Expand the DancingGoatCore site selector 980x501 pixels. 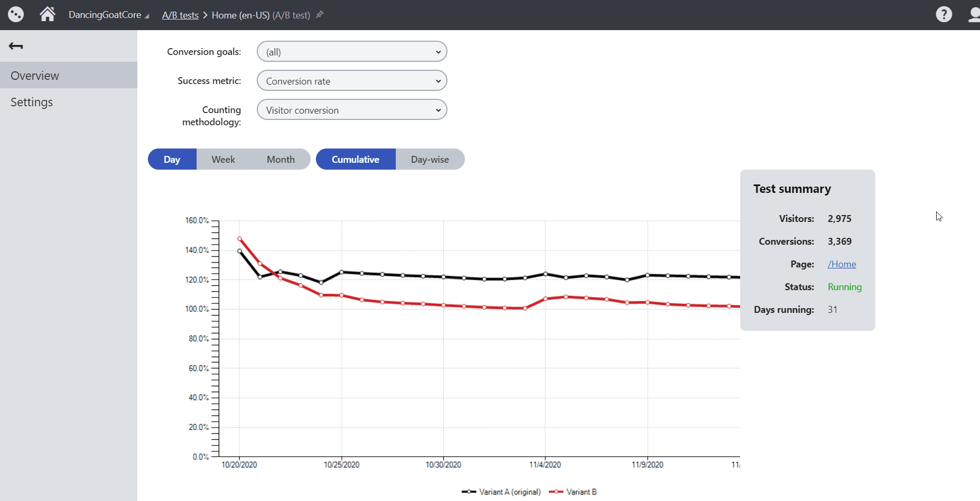coord(108,15)
